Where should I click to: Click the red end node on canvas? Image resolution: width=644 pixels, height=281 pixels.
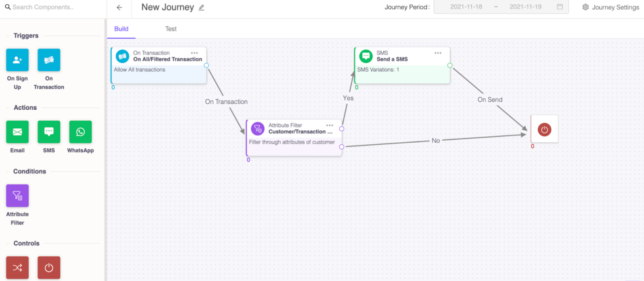coord(544,129)
